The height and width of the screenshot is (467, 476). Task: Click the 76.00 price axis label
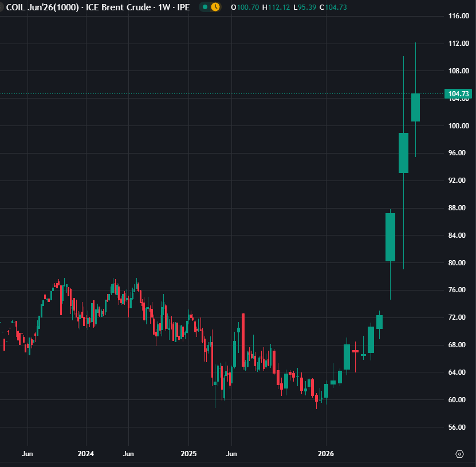pyautogui.click(x=457, y=290)
